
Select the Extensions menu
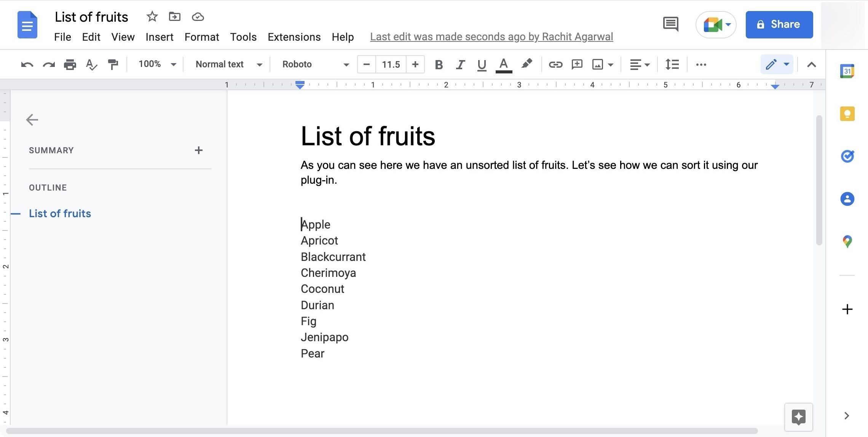294,37
